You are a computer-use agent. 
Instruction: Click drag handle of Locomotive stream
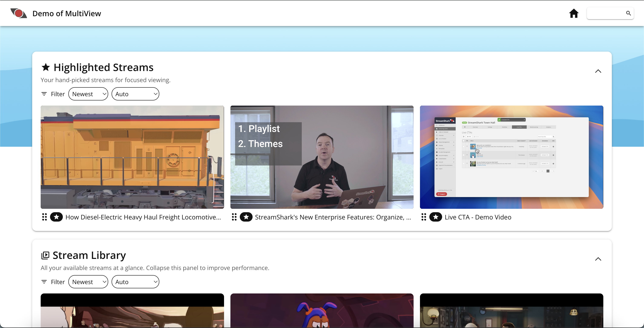point(45,217)
